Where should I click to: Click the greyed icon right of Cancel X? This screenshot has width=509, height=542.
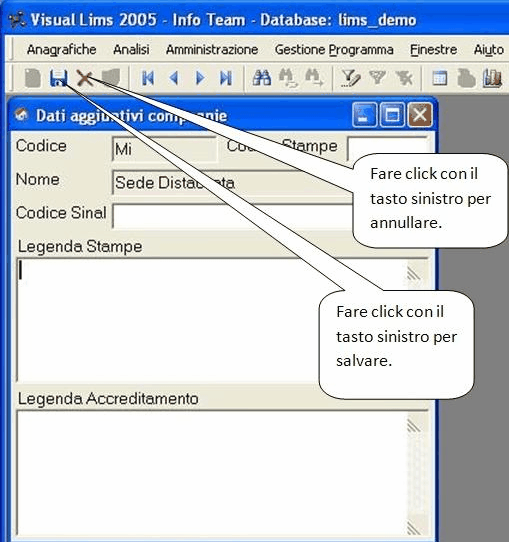coord(111,78)
